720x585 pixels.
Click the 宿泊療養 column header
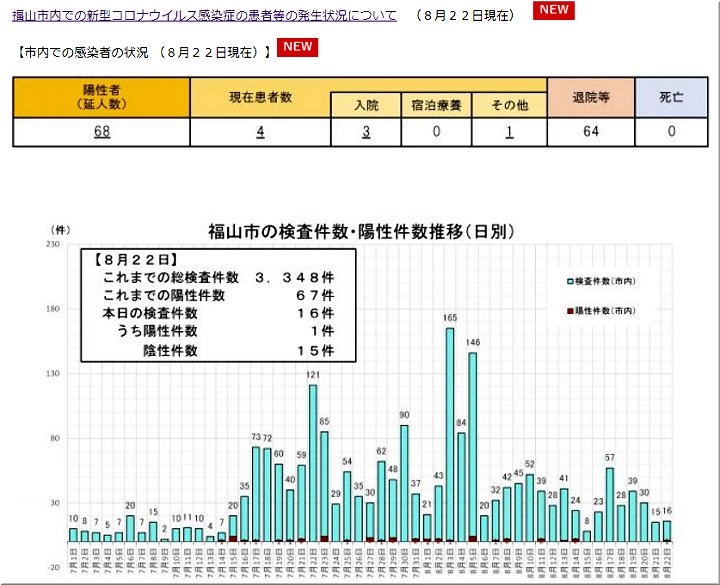pyautogui.click(x=436, y=105)
